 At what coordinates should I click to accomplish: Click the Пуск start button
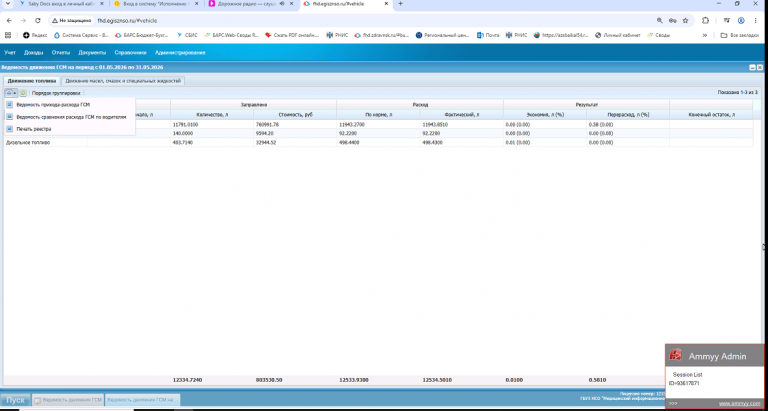point(15,400)
